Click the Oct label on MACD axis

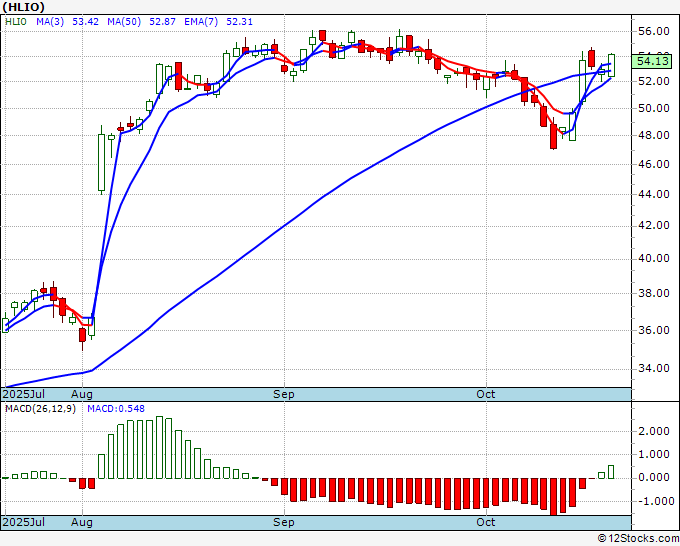[x=485, y=522]
